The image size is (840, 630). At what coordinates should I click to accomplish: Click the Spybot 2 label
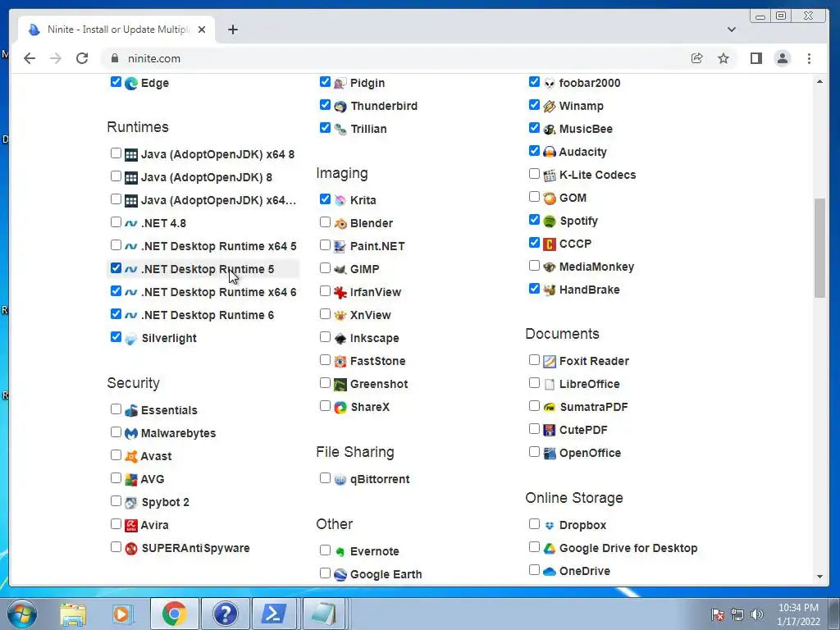coord(166,503)
